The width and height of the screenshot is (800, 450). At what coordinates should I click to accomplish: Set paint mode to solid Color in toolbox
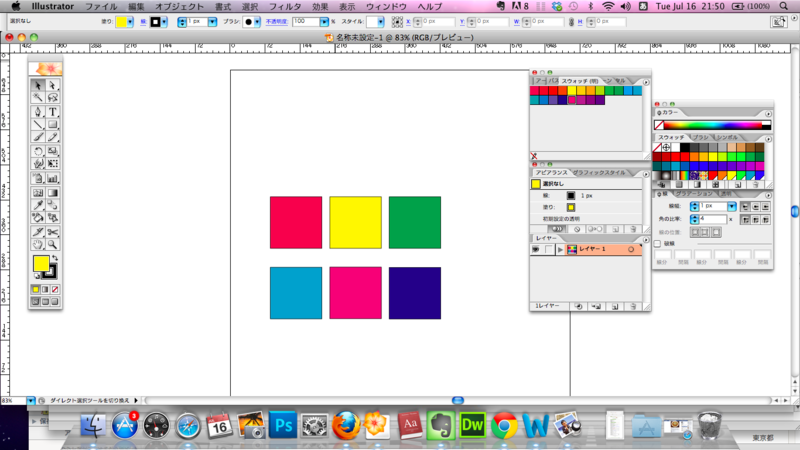[x=35, y=289]
